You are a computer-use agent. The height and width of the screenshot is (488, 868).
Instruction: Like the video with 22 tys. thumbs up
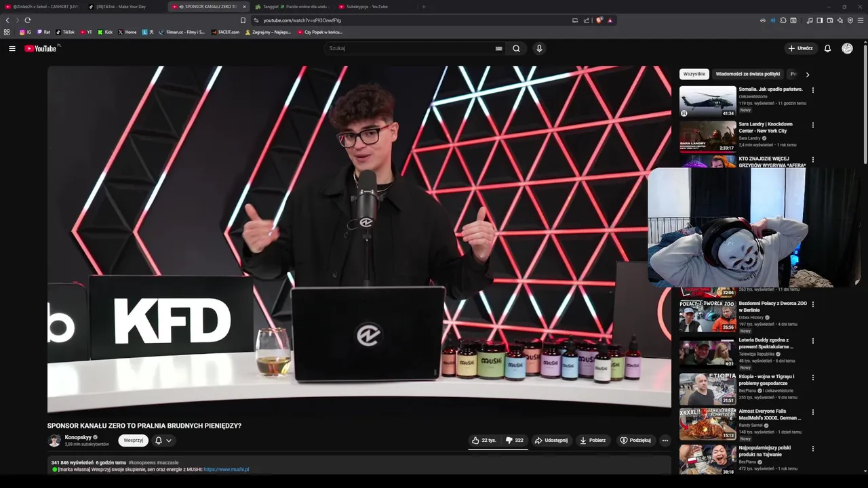point(484,440)
